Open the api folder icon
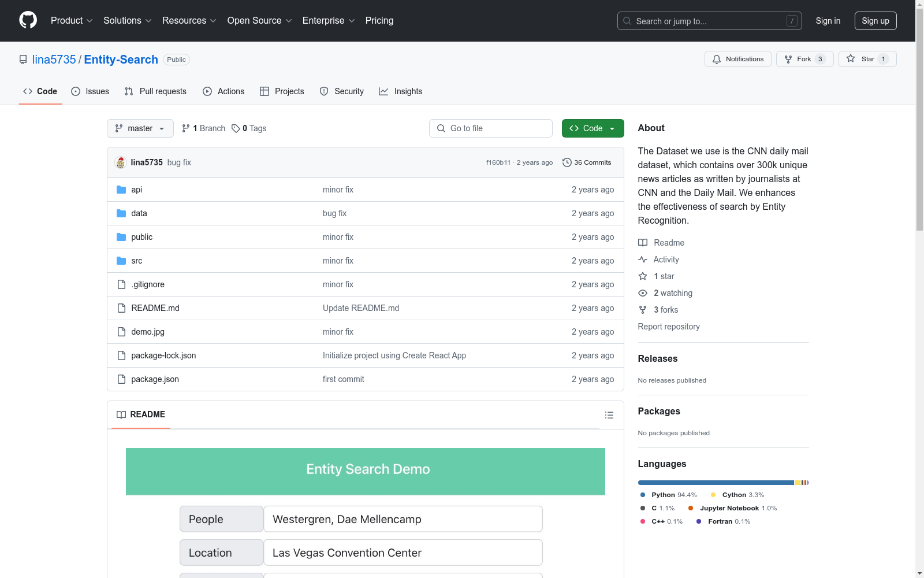Screen dimensions: 924x578 click(x=121, y=190)
